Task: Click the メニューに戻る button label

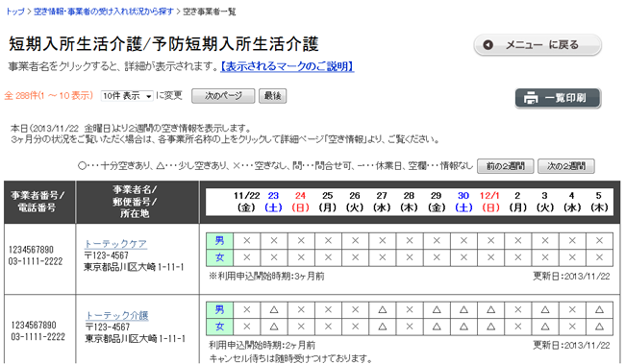Action: [542, 45]
